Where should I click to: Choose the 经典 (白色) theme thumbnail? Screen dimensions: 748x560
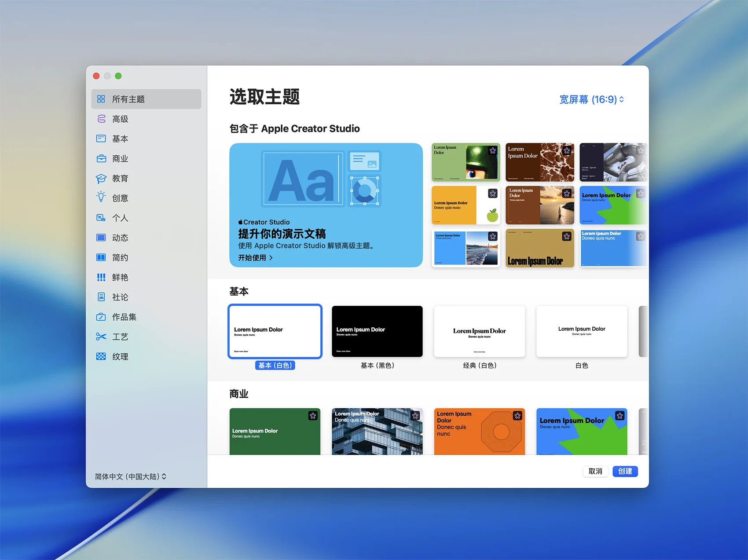tap(479, 331)
